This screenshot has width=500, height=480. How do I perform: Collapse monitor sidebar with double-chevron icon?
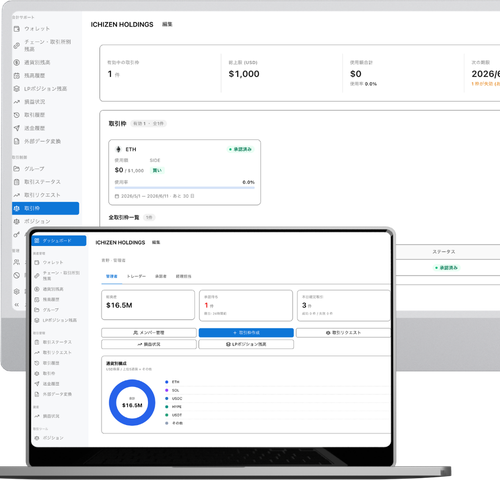tap(17, 305)
